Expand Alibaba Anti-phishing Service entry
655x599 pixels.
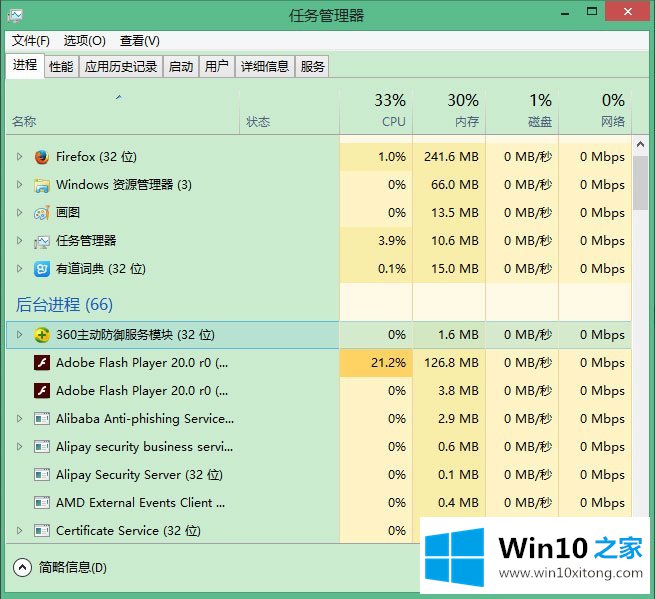click(x=19, y=419)
